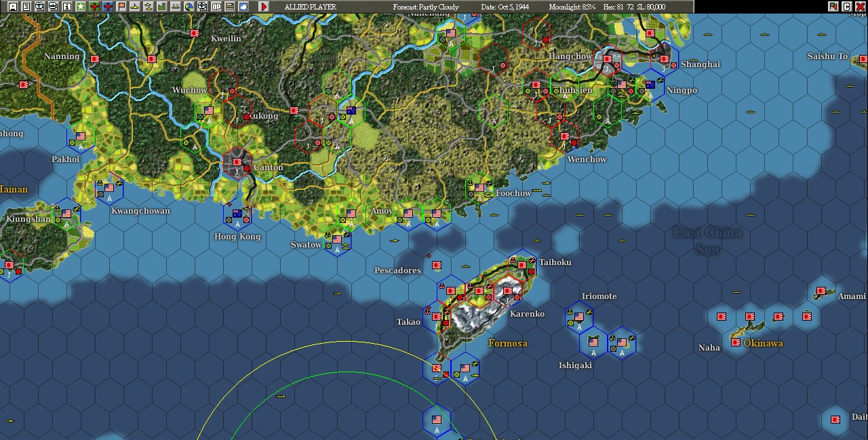Click the save game disk icon
The height and width of the screenshot is (440, 868).
point(12,7)
